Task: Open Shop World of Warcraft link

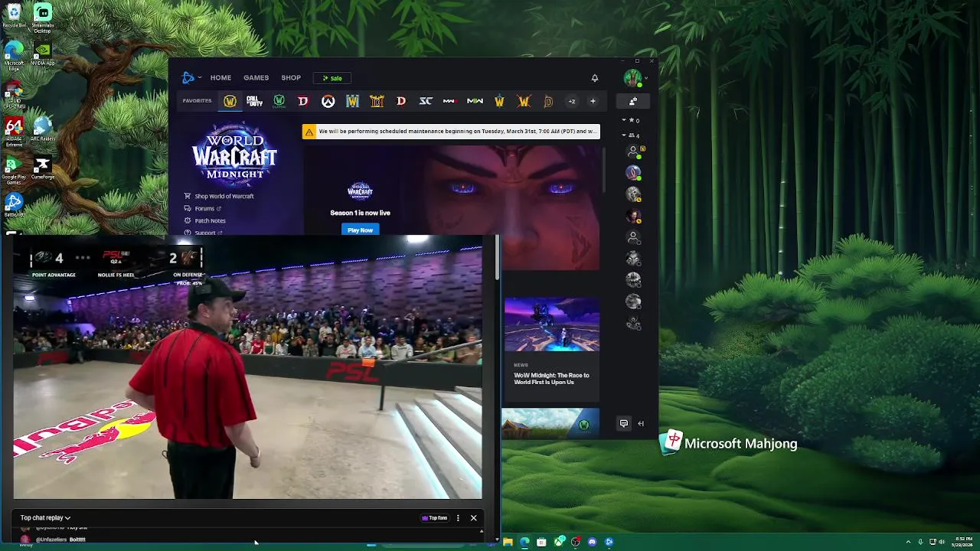Action: [x=224, y=196]
